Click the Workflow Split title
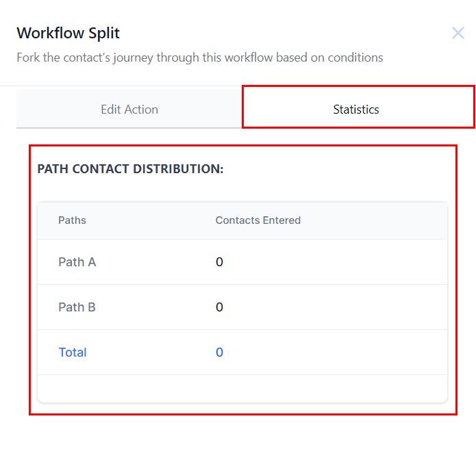Screen dimensions: 476x462 68,33
